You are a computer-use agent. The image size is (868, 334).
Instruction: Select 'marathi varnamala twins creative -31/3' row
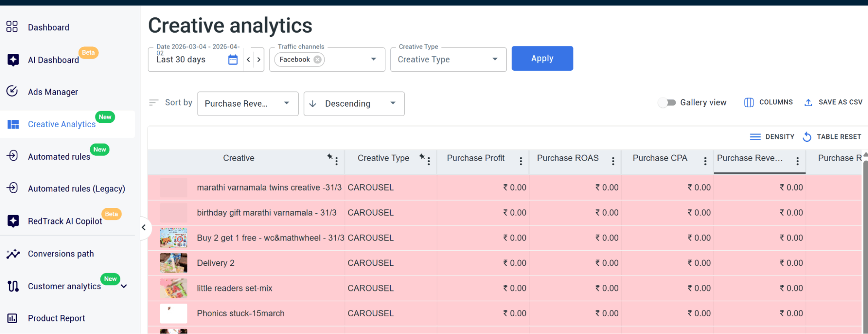(x=505, y=187)
